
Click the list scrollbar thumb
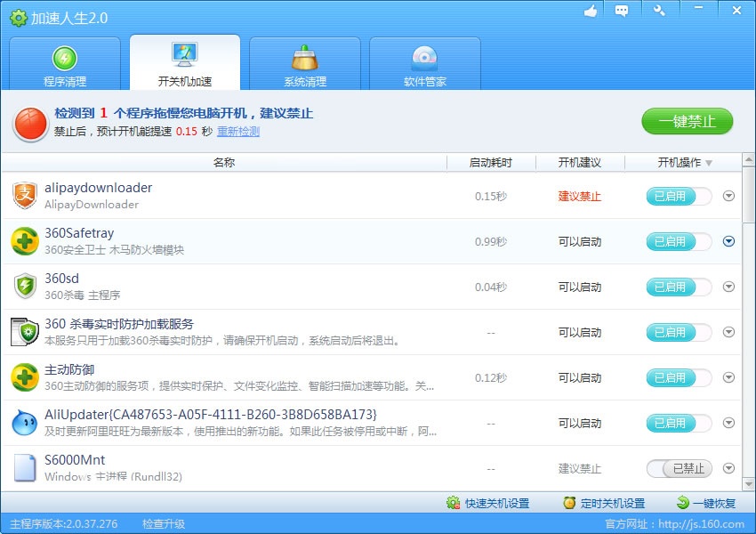748,194
